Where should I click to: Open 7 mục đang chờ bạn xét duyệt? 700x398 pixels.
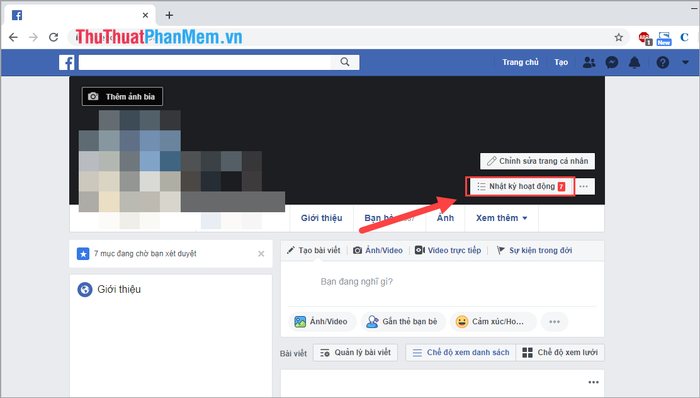145,254
